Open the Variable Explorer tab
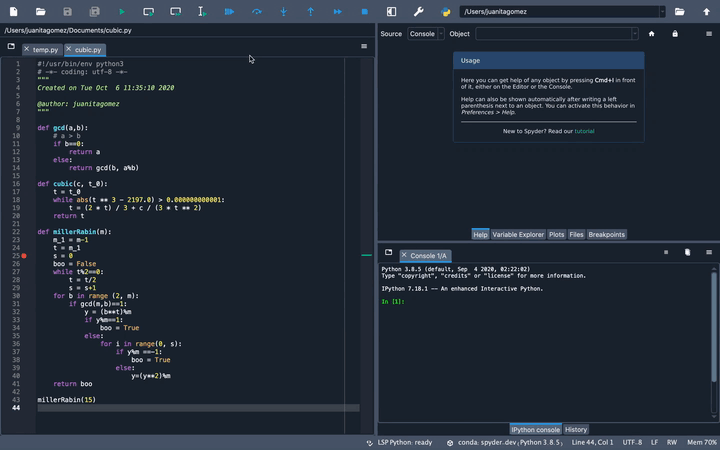 click(x=518, y=235)
